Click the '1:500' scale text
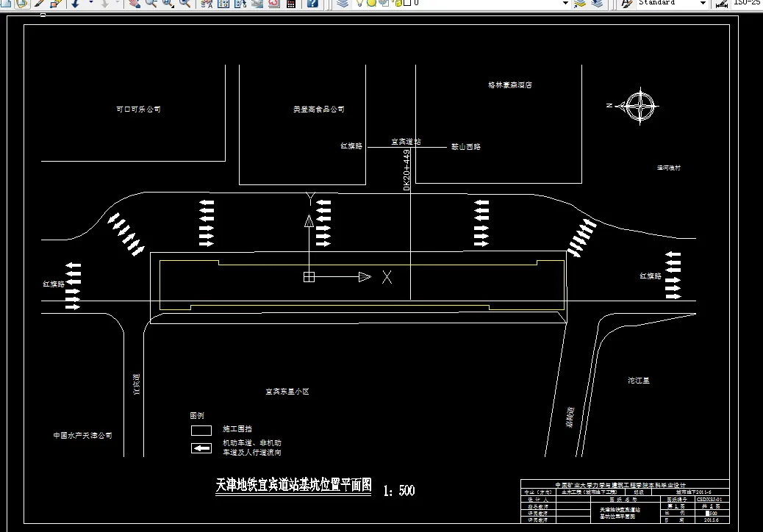The image size is (763, 532). [x=399, y=491]
